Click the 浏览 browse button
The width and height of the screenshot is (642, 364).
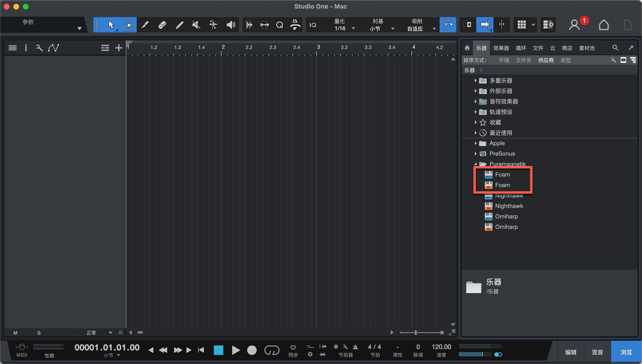point(626,352)
